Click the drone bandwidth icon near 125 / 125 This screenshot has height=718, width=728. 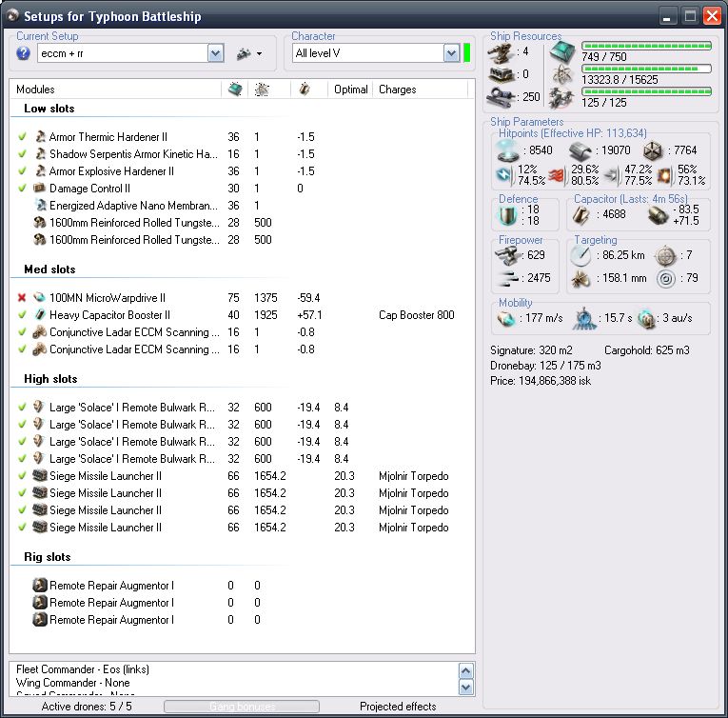(x=561, y=97)
